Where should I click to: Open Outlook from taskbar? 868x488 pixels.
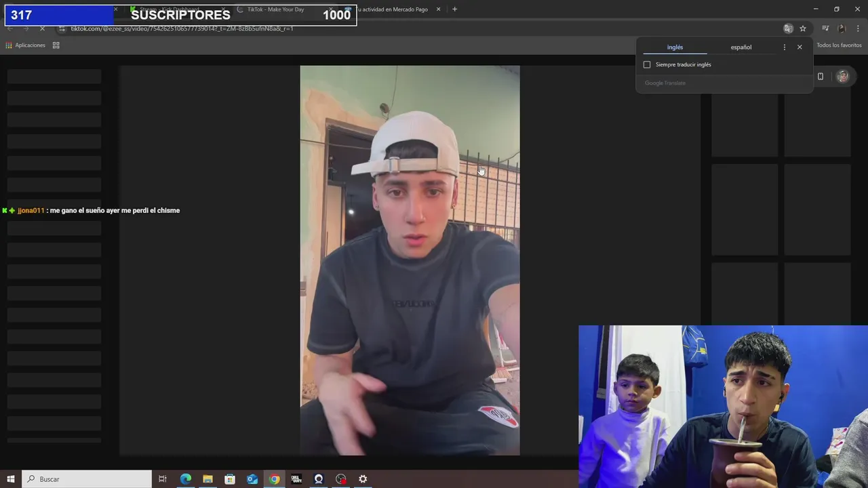(x=252, y=479)
